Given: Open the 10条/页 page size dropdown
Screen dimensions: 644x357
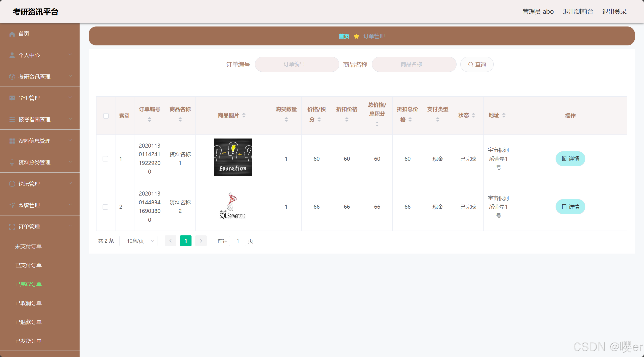Looking at the screenshot, I should point(138,241).
